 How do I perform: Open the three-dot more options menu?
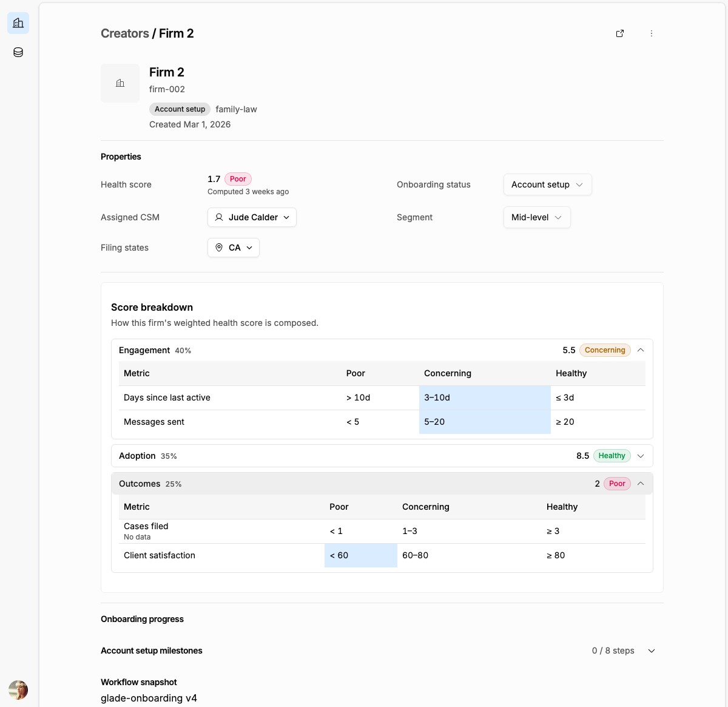(652, 33)
